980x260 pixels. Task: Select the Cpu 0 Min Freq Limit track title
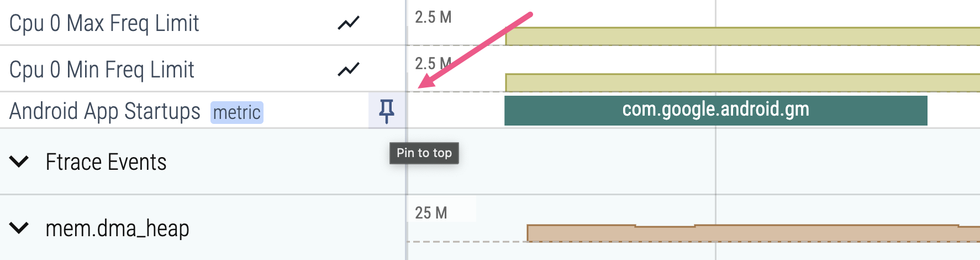coord(102,70)
